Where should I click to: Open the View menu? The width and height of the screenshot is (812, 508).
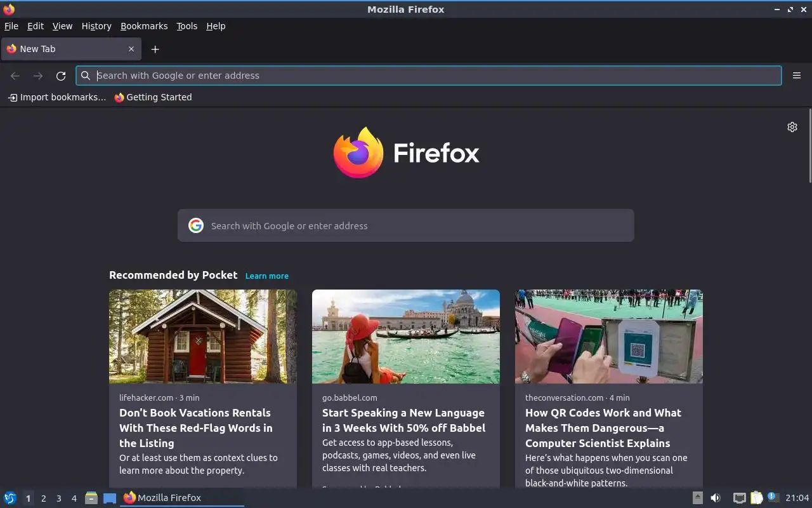click(x=62, y=26)
